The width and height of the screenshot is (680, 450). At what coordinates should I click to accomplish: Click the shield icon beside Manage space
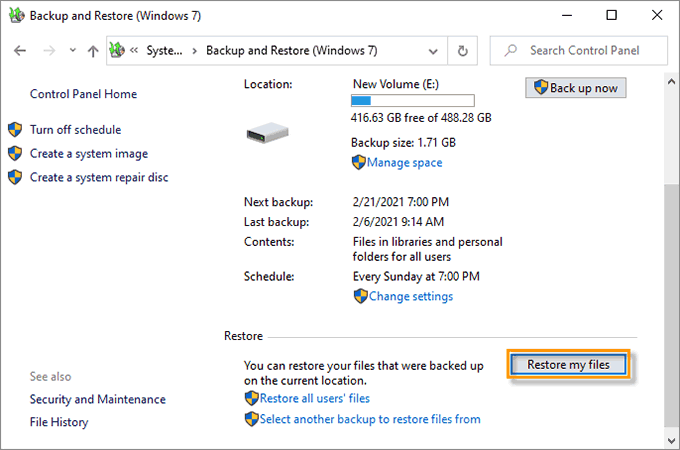click(x=359, y=163)
